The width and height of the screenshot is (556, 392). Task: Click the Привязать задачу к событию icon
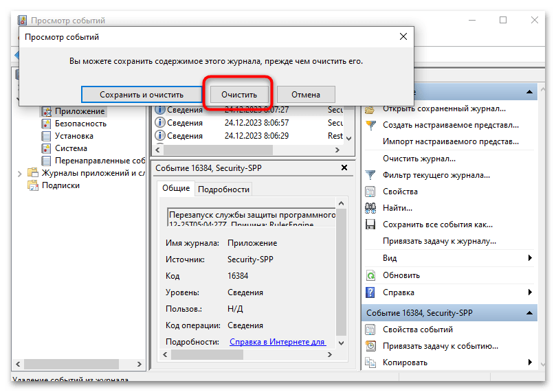click(x=370, y=346)
